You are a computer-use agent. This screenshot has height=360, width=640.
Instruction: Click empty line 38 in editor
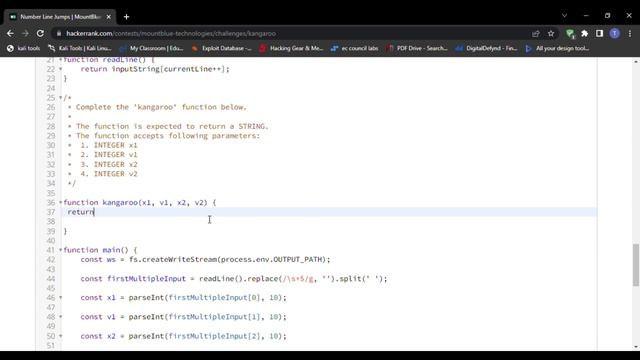330,222
